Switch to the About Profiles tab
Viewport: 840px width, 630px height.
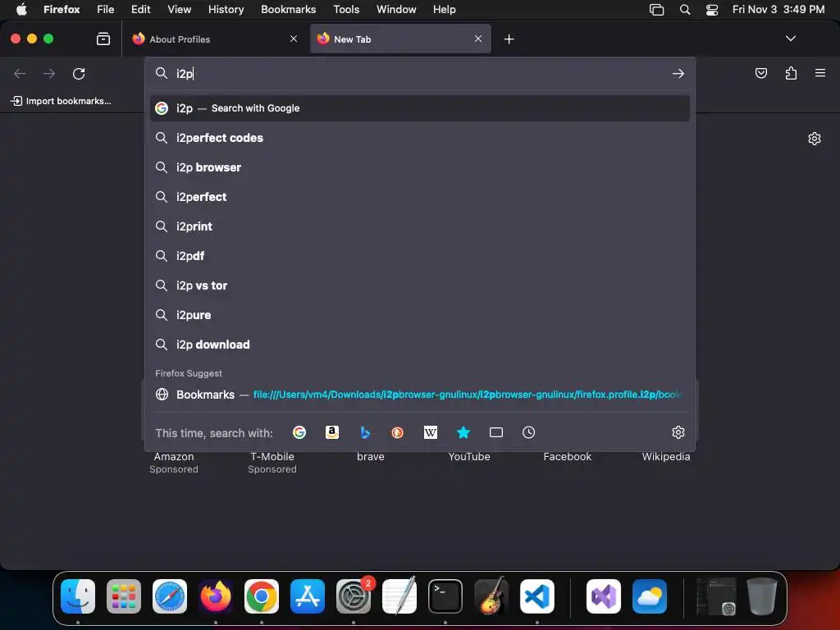tap(216, 39)
